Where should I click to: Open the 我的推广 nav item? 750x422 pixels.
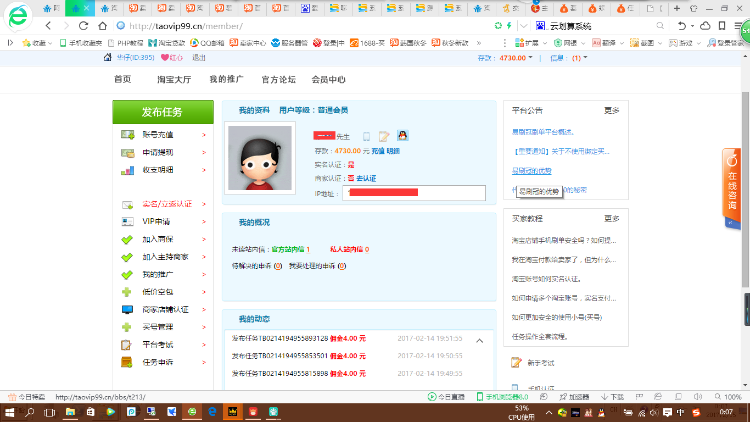(226, 79)
